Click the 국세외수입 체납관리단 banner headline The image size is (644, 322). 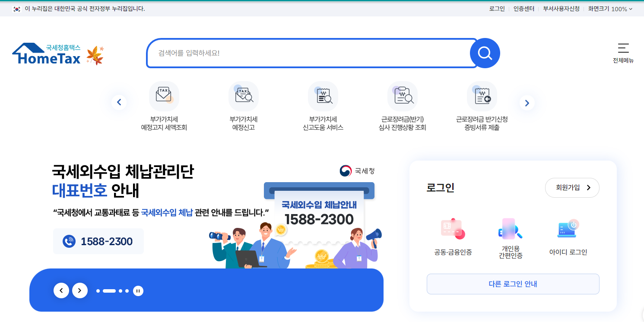[123, 171]
